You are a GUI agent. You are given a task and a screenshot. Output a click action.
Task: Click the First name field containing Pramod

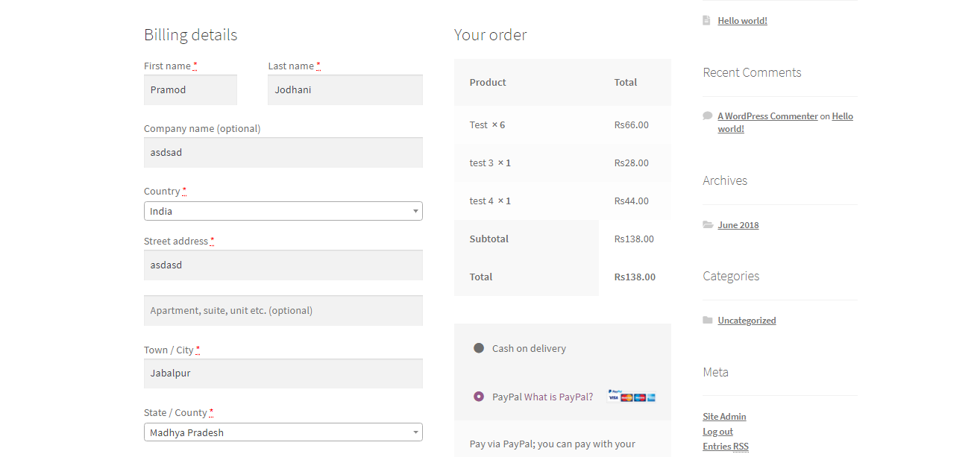190,90
